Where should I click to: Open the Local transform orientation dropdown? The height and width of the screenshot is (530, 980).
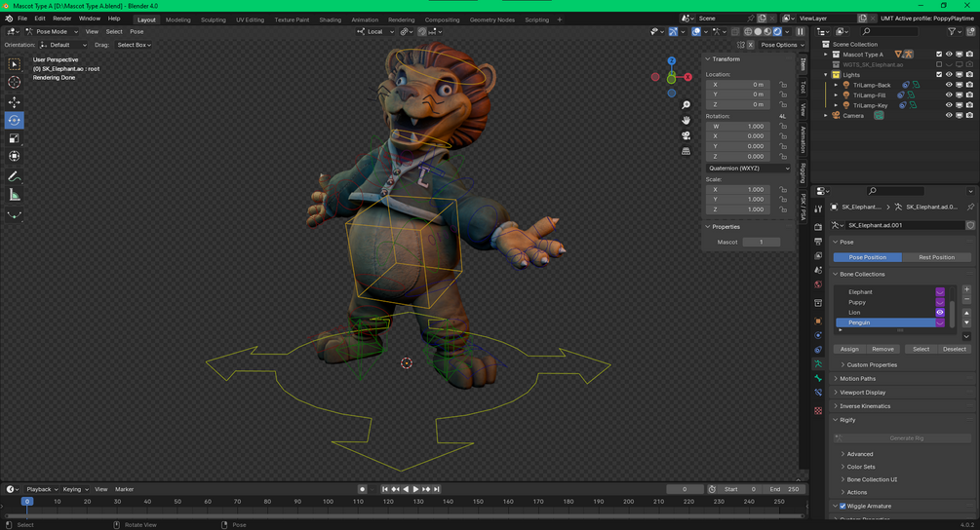pyautogui.click(x=375, y=32)
